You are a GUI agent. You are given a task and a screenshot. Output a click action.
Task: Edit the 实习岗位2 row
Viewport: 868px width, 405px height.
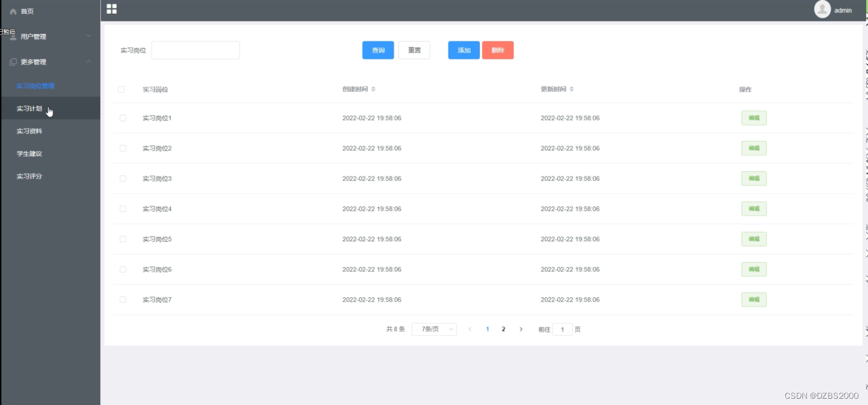tap(754, 149)
